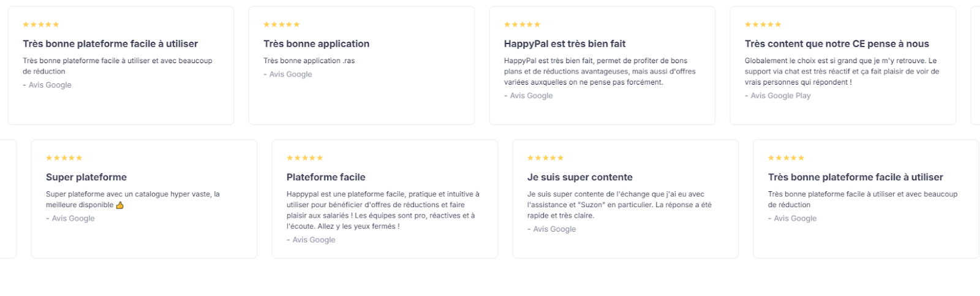
Task: Click the "Super plateforme" review heading
Action: pos(86,177)
